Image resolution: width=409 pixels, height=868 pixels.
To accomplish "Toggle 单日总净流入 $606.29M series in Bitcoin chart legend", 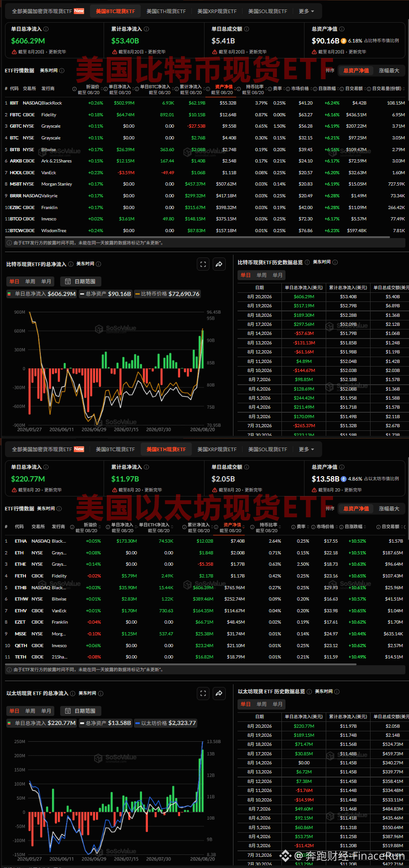I will (41, 294).
